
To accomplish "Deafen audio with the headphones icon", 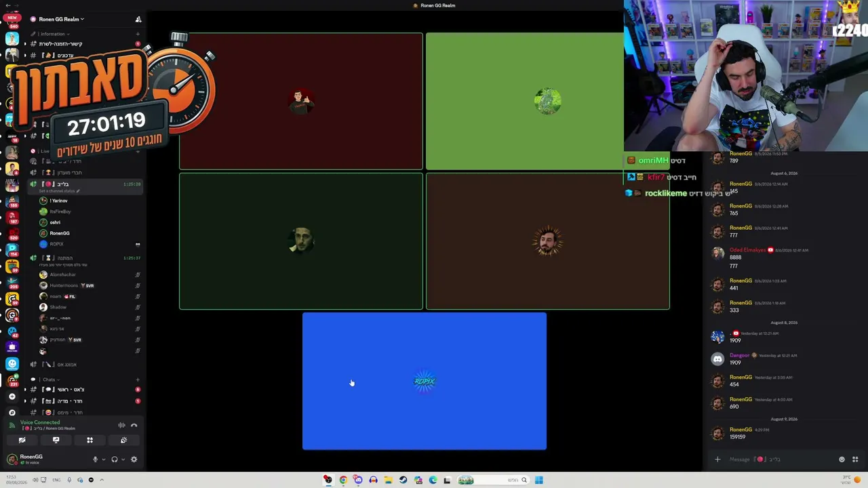I will click(115, 460).
